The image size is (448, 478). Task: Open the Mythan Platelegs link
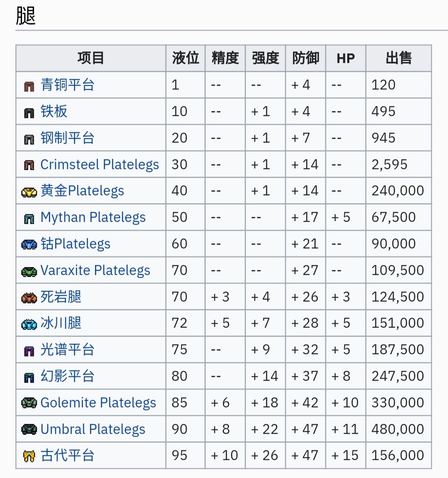pos(93,217)
